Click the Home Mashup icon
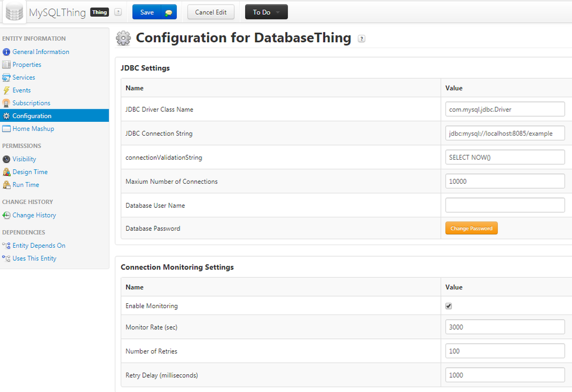572x392 pixels. 6,129
